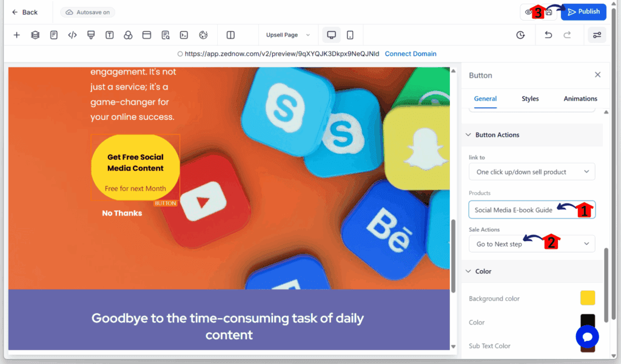Image resolution: width=621 pixels, height=364 pixels.
Task: Switch to the Animations tab
Action: pos(580,99)
